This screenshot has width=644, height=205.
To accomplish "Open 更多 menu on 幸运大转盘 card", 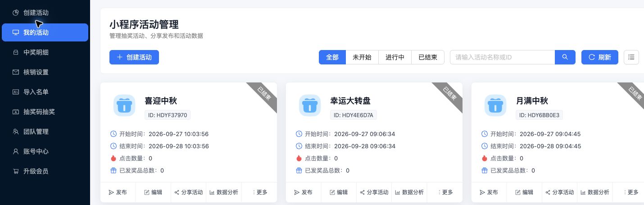I will [x=445, y=192].
